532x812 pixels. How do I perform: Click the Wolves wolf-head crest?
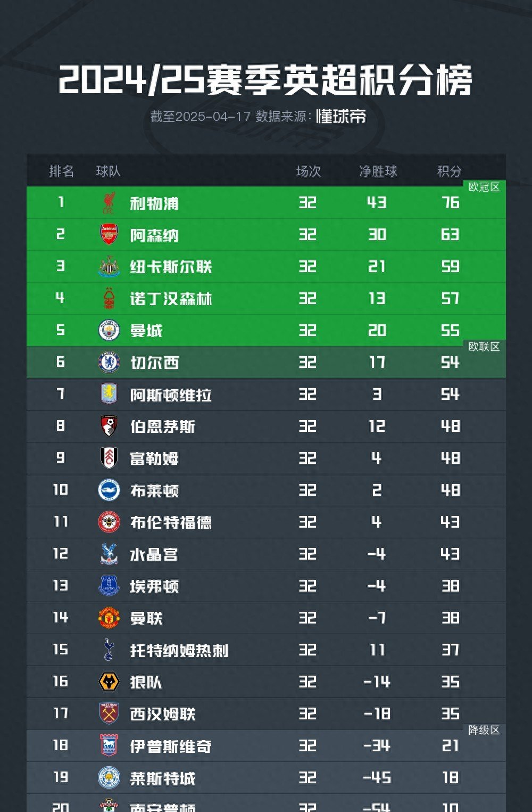click(x=109, y=682)
